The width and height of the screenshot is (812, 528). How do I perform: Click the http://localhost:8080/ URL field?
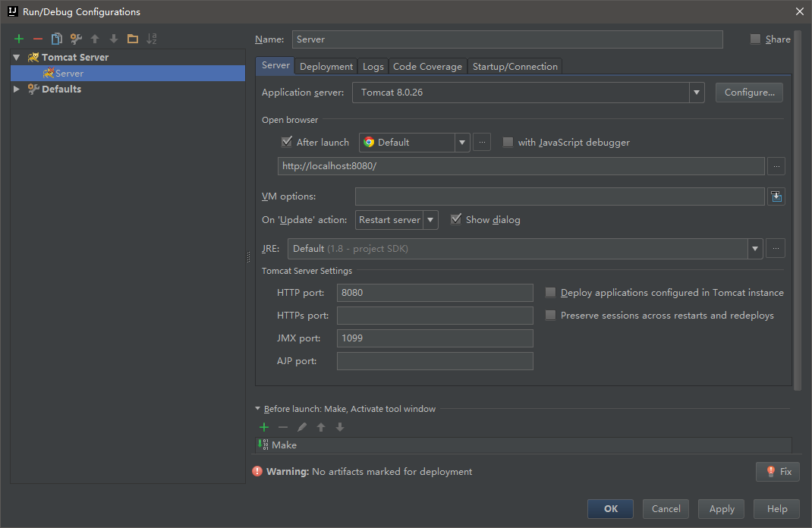tap(521, 166)
